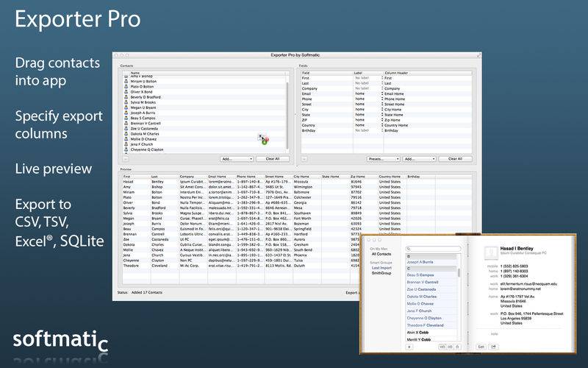Open the label popup for the Street field
Viewport: 588px width, 368px height.
[369, 104]
